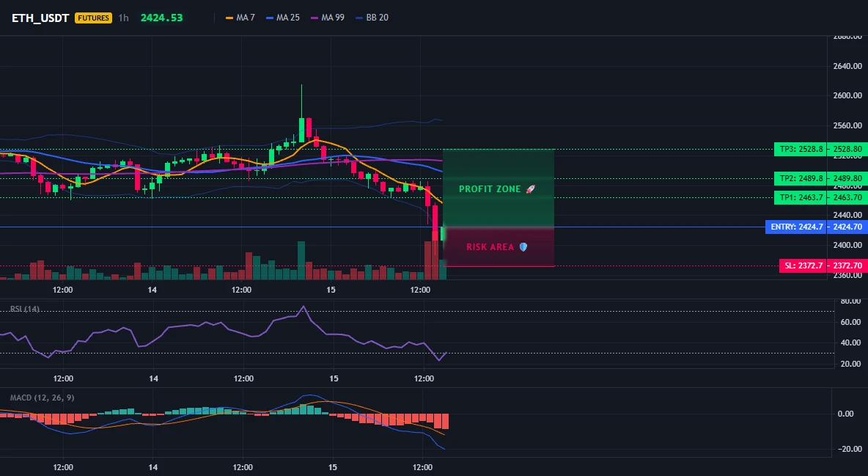Click the 15 date label on price chart axis

point(331,290)
